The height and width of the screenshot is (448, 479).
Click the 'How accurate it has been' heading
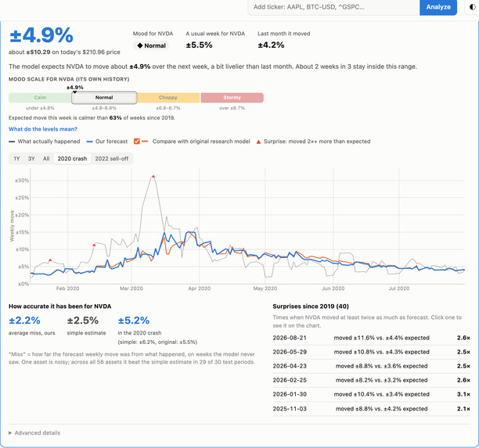click(x=59, y=306)
